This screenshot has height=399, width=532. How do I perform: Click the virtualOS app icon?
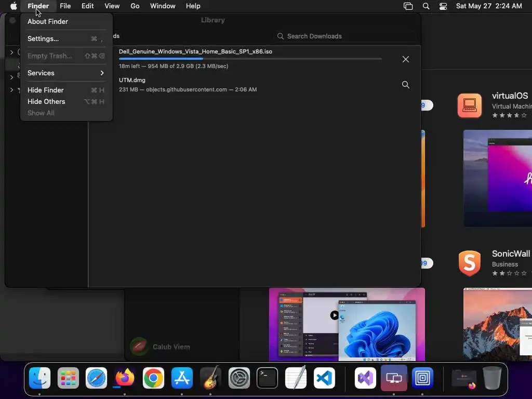click(470, 105)
